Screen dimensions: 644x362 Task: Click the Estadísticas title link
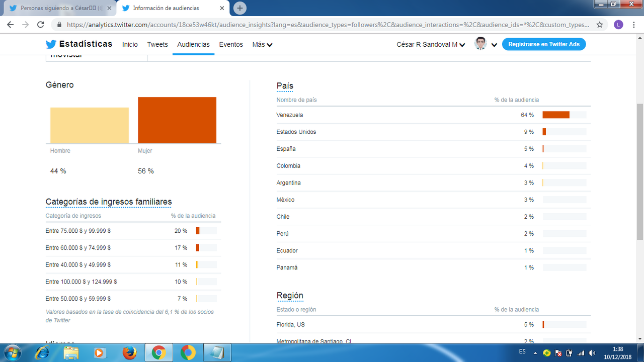[x=86, y=44]
